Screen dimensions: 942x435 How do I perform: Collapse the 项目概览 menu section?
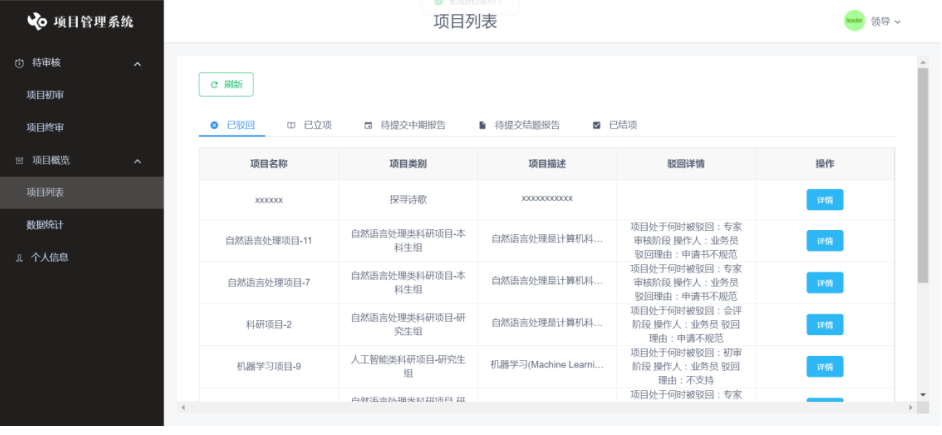click(138, 160)
